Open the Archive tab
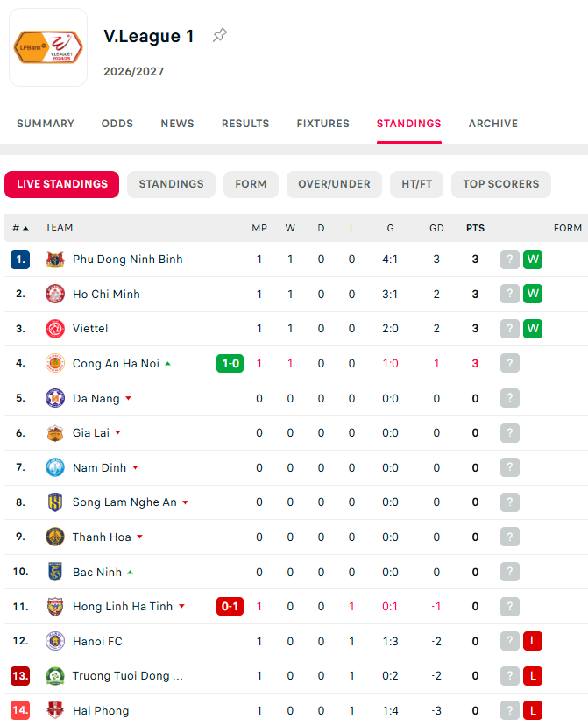This screenshot has width=588, height=726. (493, 124)
